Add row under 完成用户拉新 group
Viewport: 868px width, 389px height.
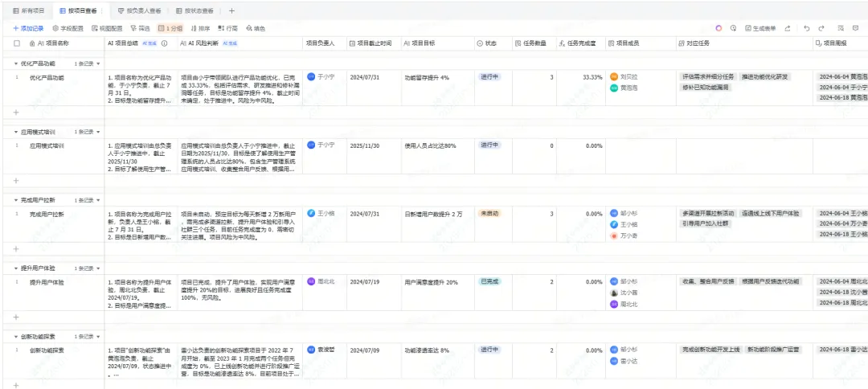16,248
